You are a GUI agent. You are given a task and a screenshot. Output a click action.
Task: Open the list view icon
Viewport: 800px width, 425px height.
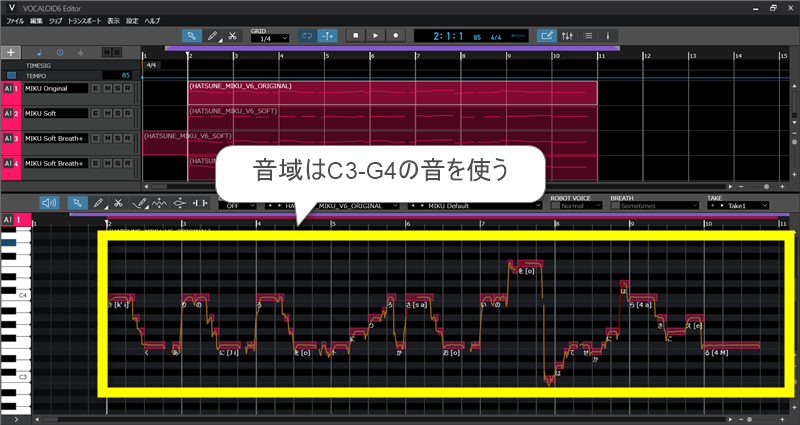[588, 36]
